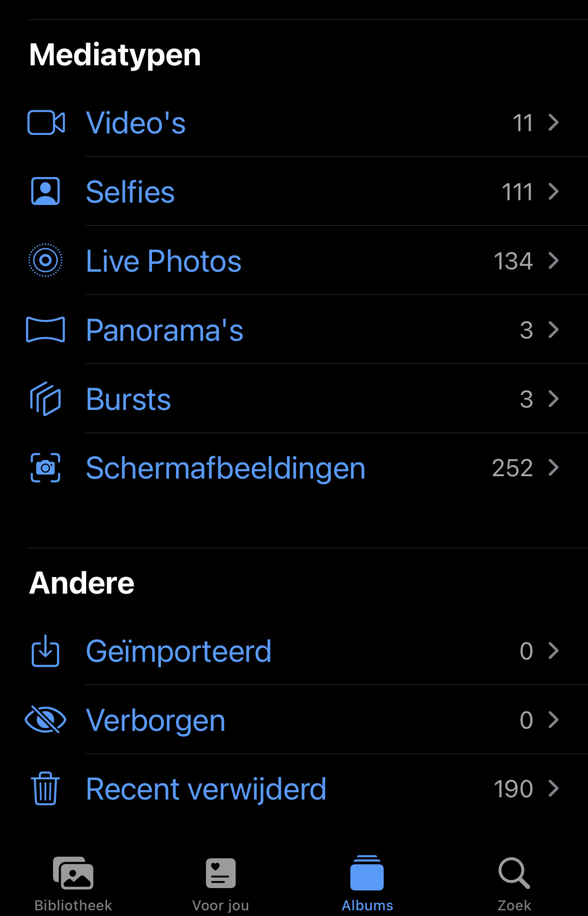The image size is (588, 916).
Task: Expand Live Photos with its chevron
Action: coord(553,260)
